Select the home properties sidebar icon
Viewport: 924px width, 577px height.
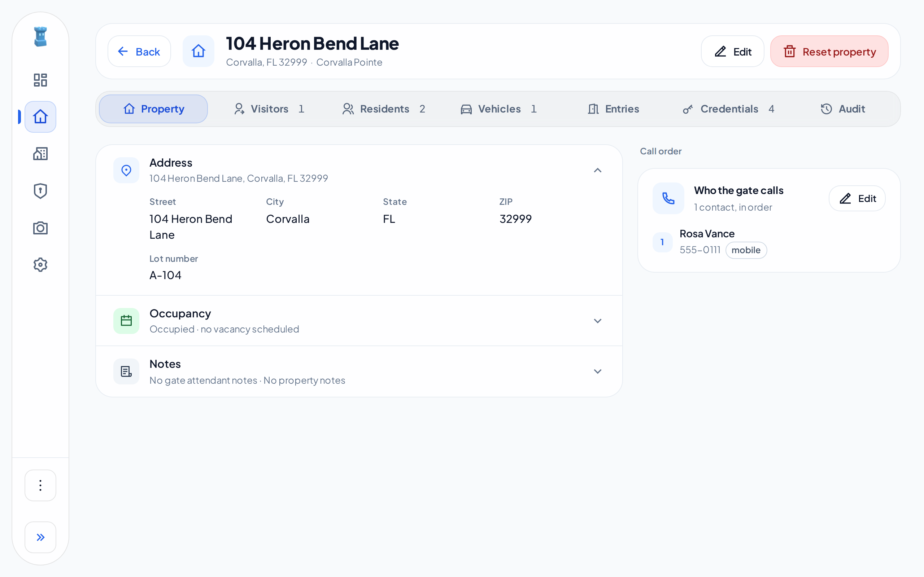tap(40, 117)
